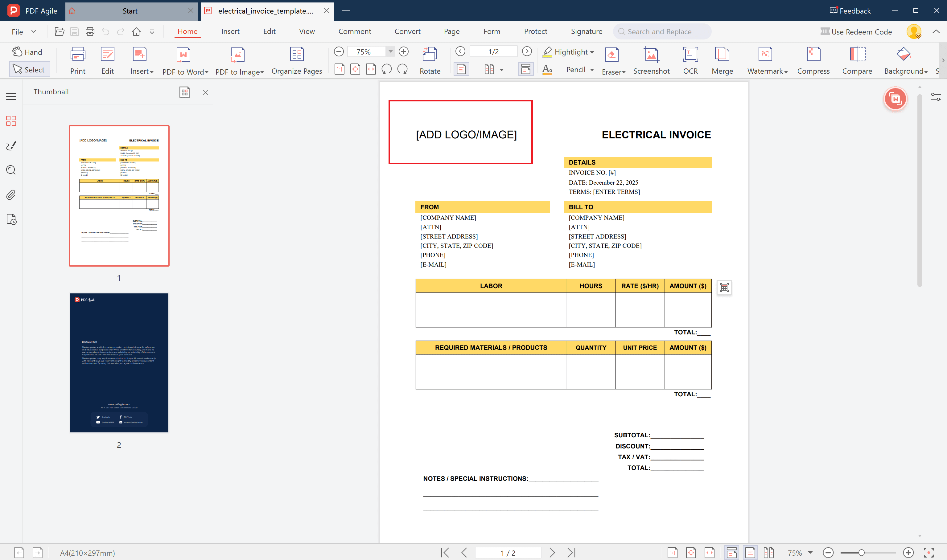Expand the Watermark dropdown
The width and height of the screenshot is (947, 560).
click(x=786, y=71)
